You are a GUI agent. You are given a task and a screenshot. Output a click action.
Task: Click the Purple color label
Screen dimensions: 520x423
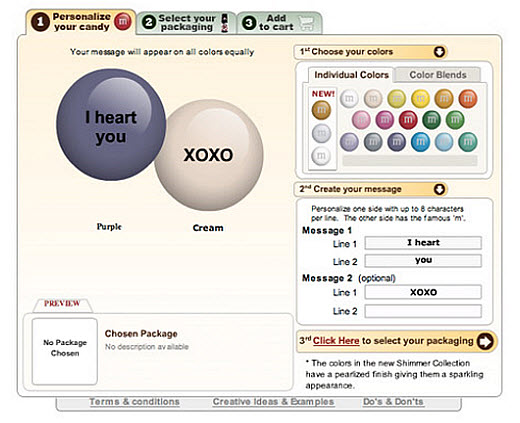(x=109, y=227)
